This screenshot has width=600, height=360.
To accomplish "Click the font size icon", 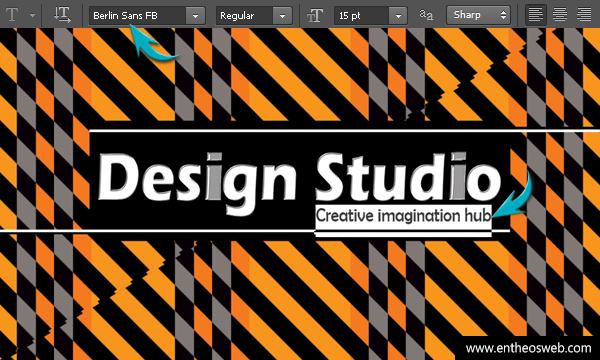I will [x=315, y=16].
